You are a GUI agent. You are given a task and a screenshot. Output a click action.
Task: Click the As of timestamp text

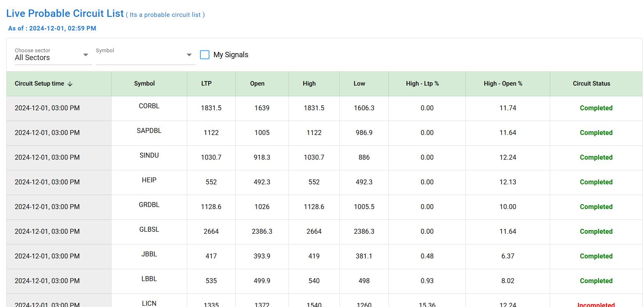(52, 28)
